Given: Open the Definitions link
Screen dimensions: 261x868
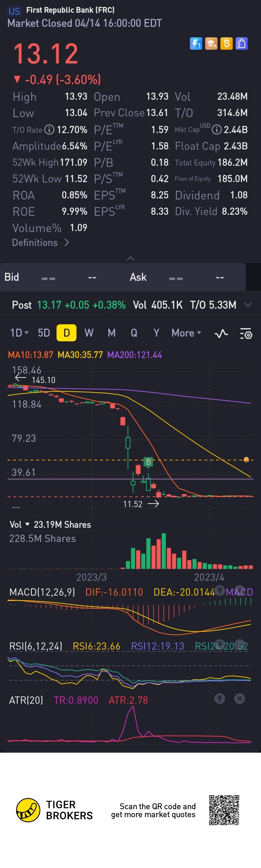Looking at the screenshot, I should pyautogui.click(x=40, y=243).
